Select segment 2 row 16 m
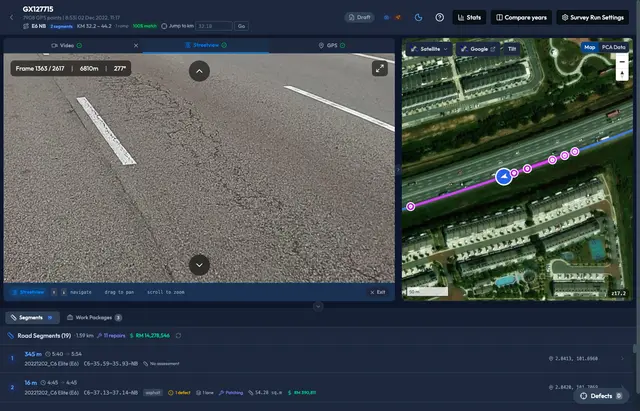This screenshot has width=640, height=411. (x=316, y=387)
